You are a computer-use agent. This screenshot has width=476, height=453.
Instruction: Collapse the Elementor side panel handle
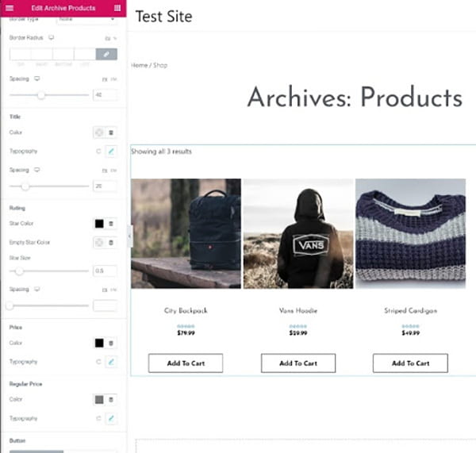[x=129, y=236]
